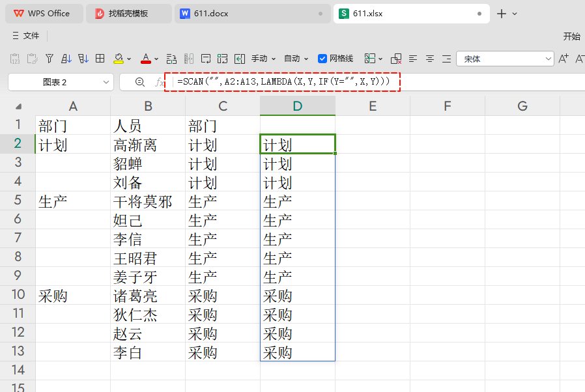Viewport: 585px width, 392px height.
Task: Click the sort ascending icon
Action: 66,59
